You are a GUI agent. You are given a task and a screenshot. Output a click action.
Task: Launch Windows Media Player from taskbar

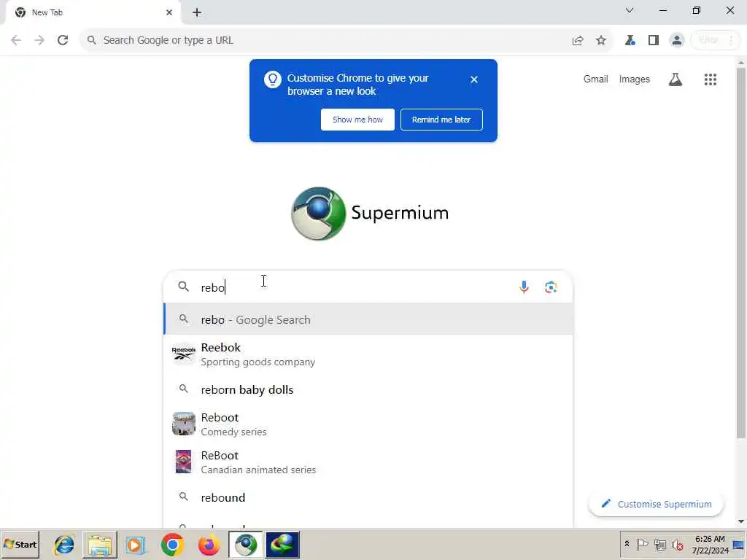pos(135,545)
